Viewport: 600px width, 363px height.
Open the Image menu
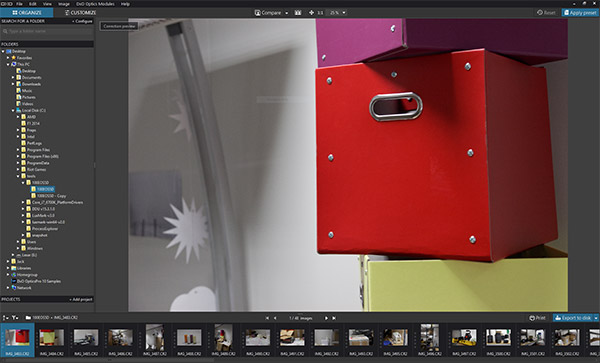64,4
